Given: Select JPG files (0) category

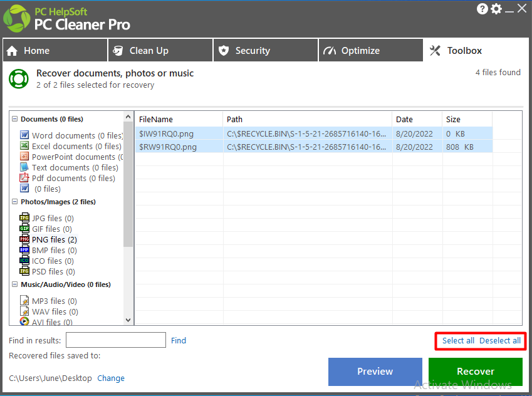Looking at the screenshot, I should [x=53, y=218].
